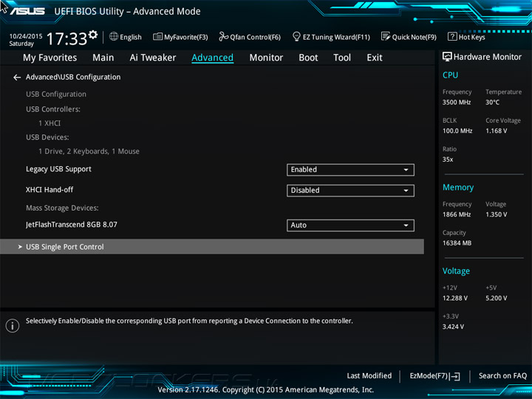The height and width of the screenshot is (399, 532).
Task: Click the XHCI Hand-off label
Action: 50,190
